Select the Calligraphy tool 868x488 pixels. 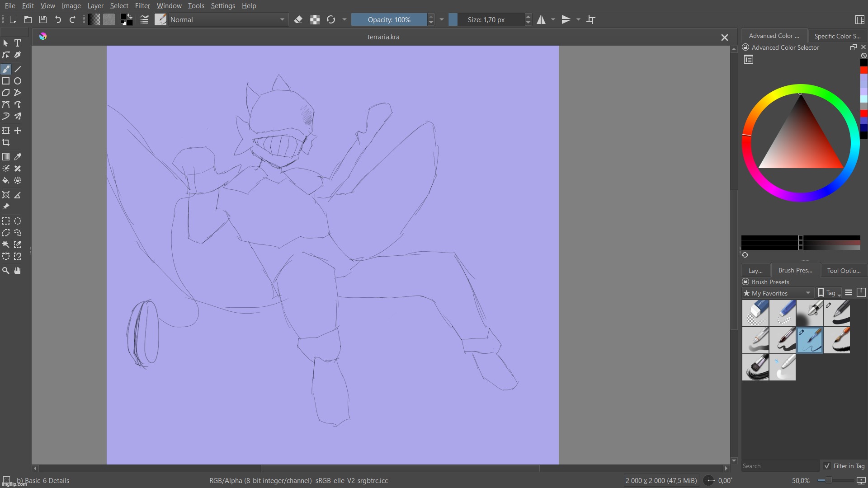point(18,55)
